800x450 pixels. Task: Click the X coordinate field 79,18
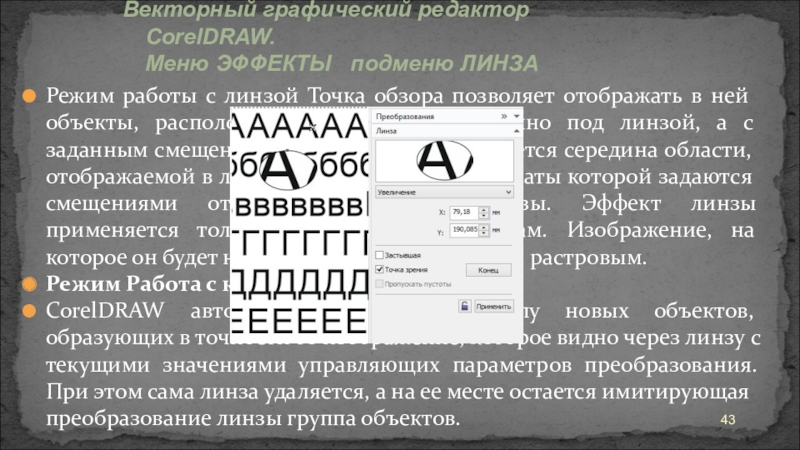[463, 212]
